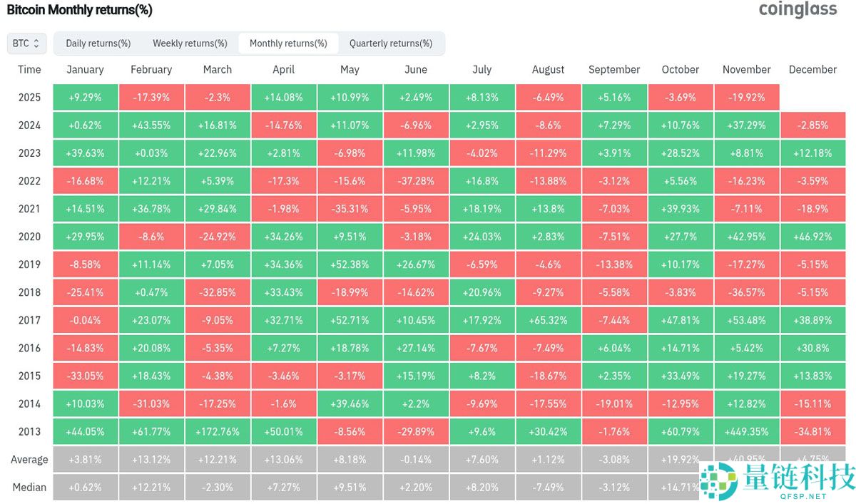Click the June 2022 cell showing -37.28%
Image resolution: width=856 pixels, height=504 pixels.
tap(416, 181)
